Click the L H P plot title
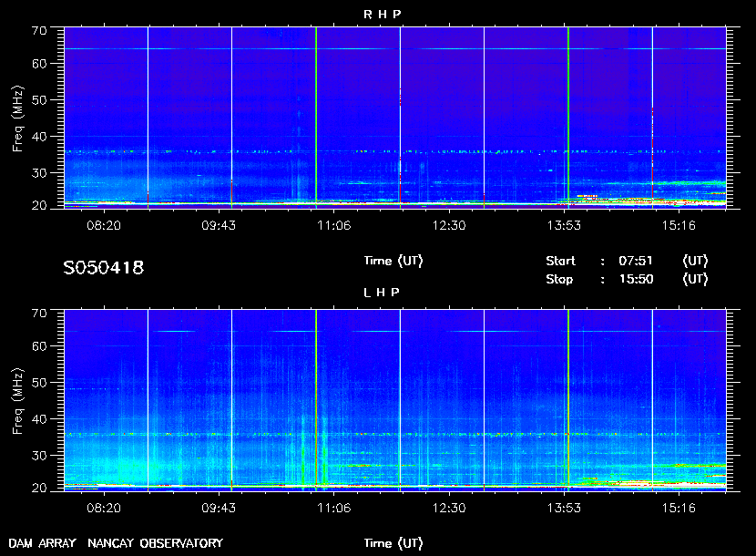This screenshot has height=556, width=756. [382, 292]
